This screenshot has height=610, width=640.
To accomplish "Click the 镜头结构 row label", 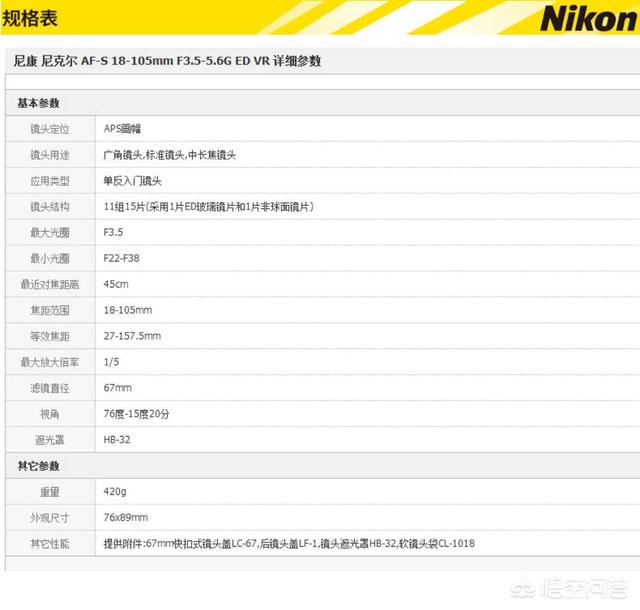I will [50, 207].
